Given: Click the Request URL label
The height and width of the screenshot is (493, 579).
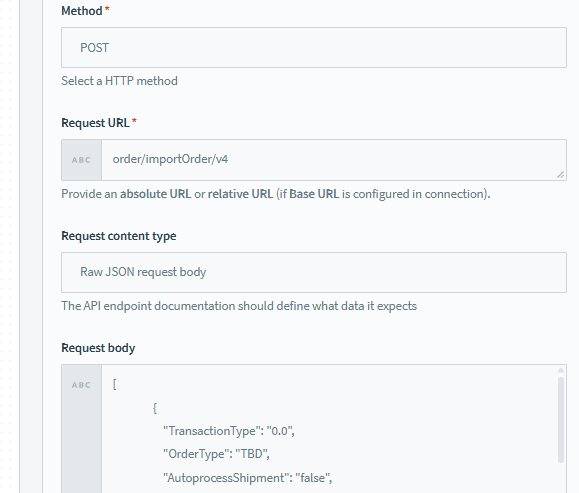Looking at the screenshot, I should click(95, 123).
